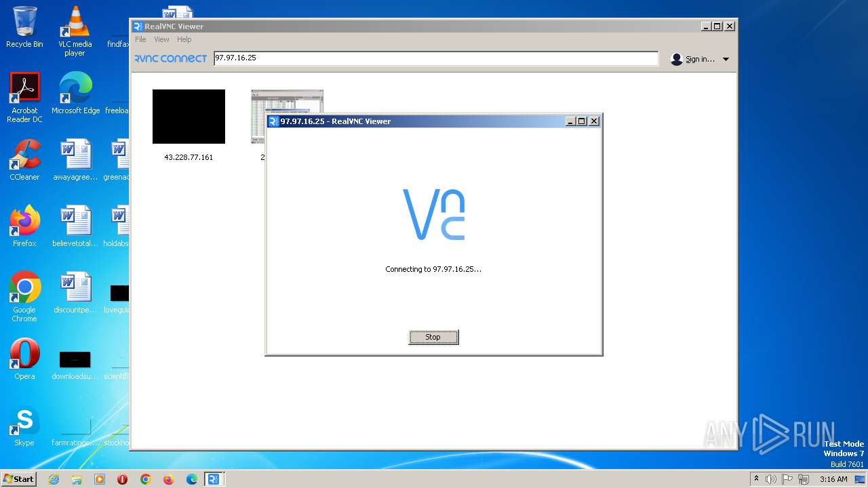Open the Opera taskbar icon
Screen dimensions: 868x488
coord(123,479)
